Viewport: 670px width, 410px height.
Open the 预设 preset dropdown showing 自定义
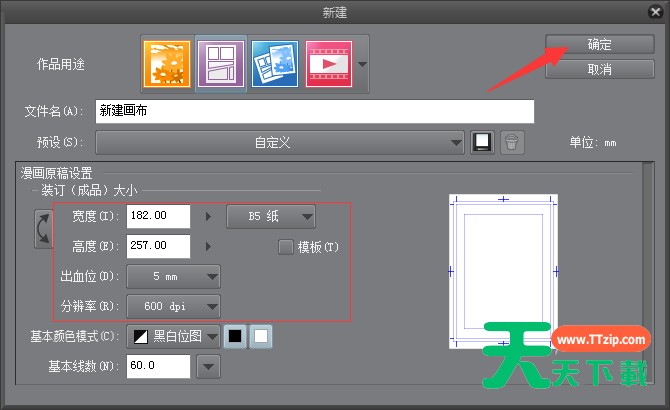pos(280,143)
